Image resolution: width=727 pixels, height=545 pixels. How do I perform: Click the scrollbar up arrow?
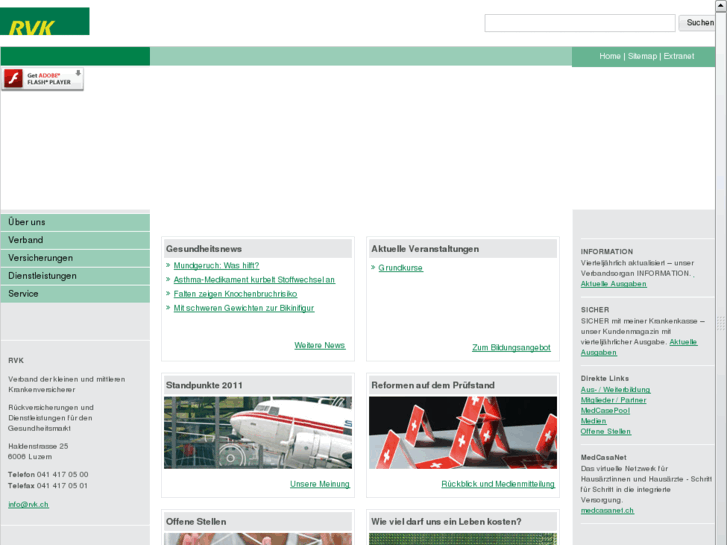pyautogui.click(x=721, y=5)
